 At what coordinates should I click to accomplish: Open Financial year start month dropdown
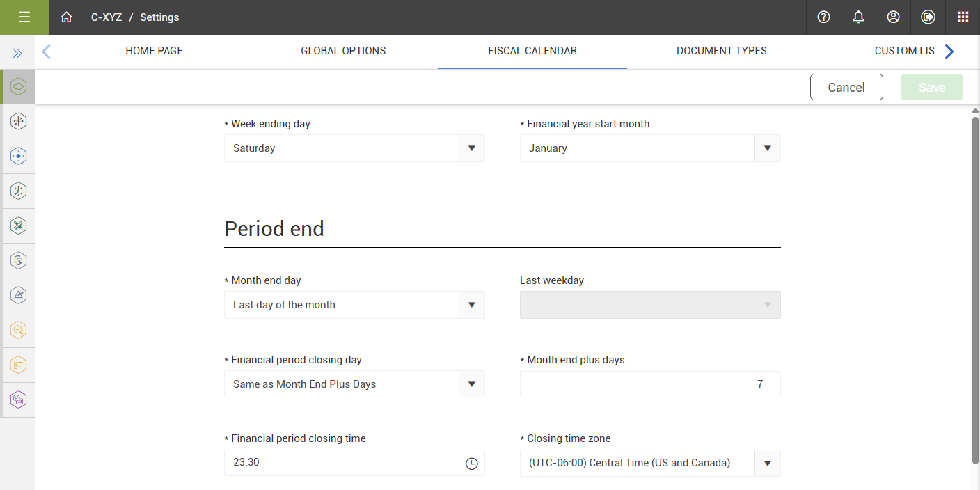(767, 148)
